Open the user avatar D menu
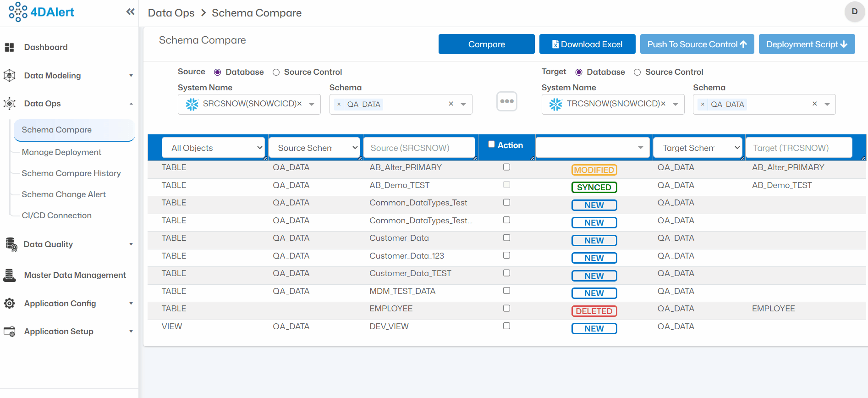Image resolution: width=868 pixels, height=398 pixels. pos(854,12)
